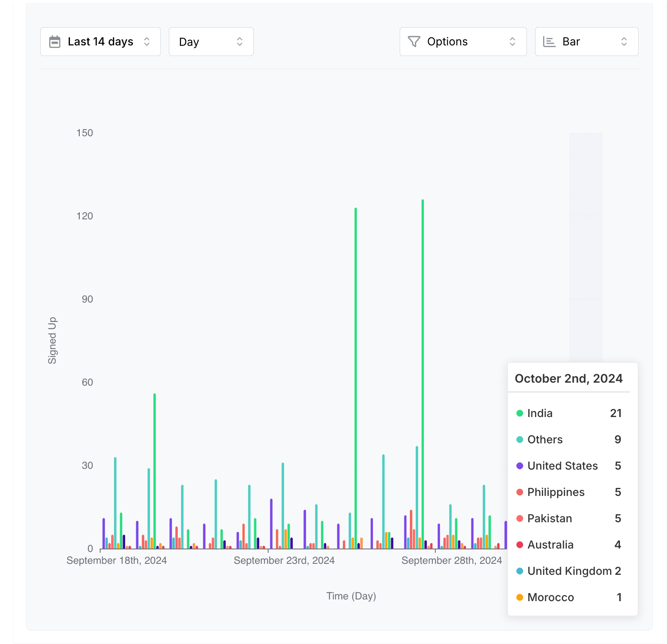Click the 150 y-axis value

tap(85, 133)
